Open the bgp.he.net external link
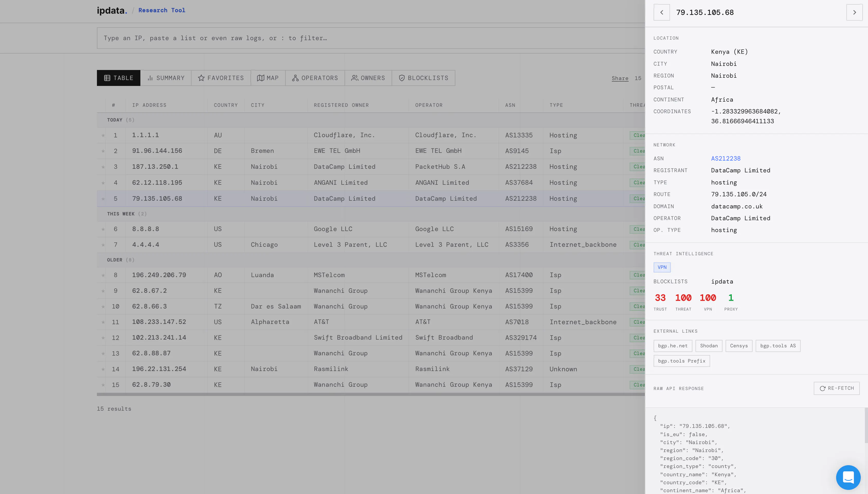The image size is (868, 494). 673,346
